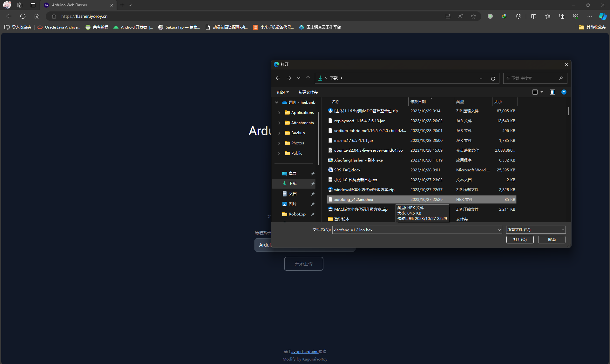Open file dialog help icon
Viewport: 610px width, 364px height.
coord(564,92)
